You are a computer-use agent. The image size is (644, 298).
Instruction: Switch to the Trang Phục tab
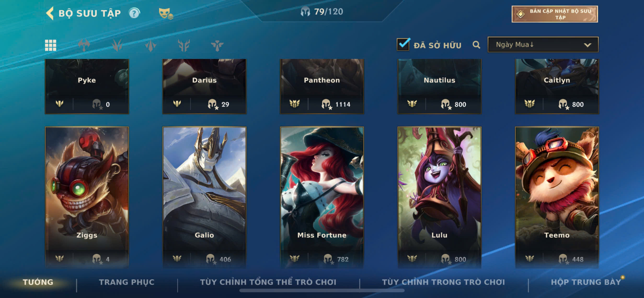tap(127, 282)
